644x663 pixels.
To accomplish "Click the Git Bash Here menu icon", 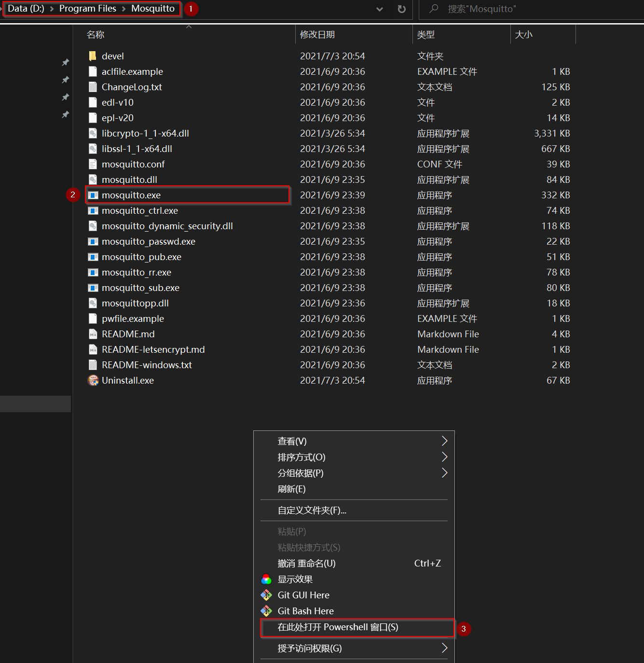I will pyautogui.click(x=266, y=611).
